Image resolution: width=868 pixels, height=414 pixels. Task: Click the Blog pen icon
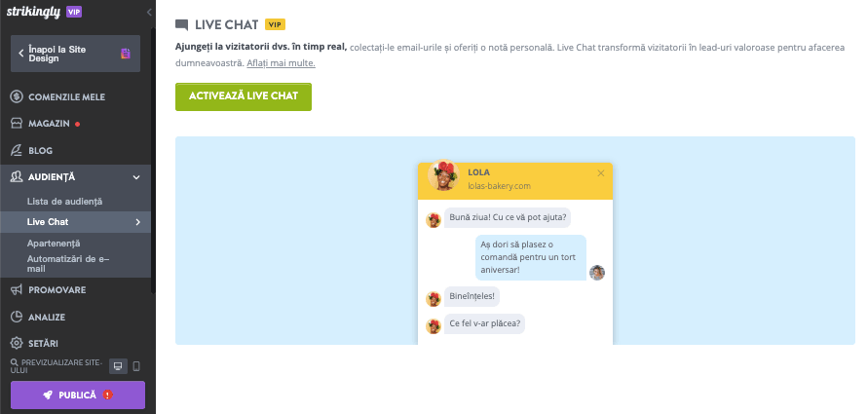[17, 151]
